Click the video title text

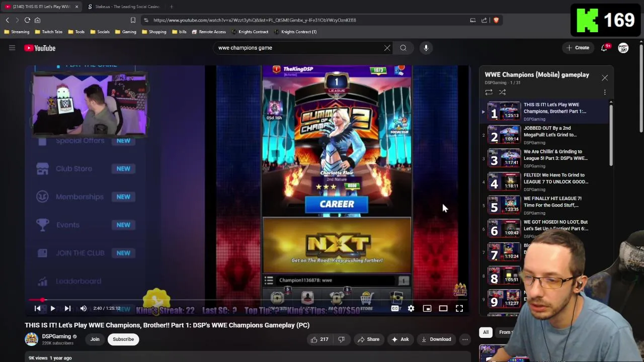pos(167,325)
